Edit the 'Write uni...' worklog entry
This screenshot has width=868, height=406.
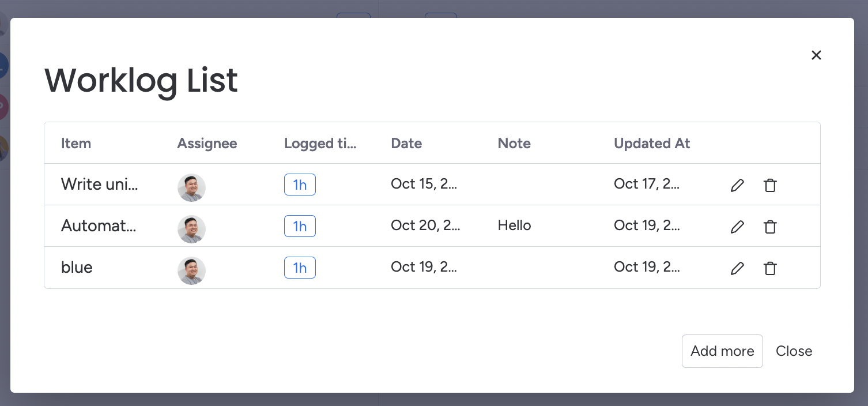coord(737,185)
